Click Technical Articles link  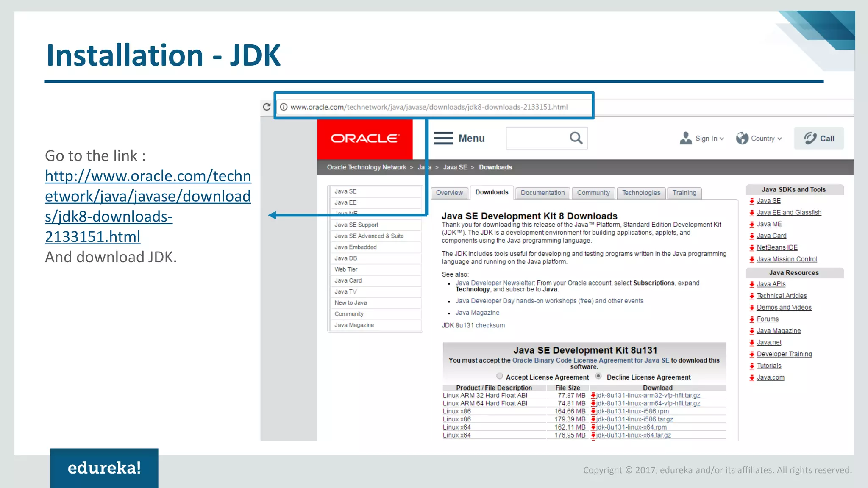pyautogui.click(x=782, y=296)
